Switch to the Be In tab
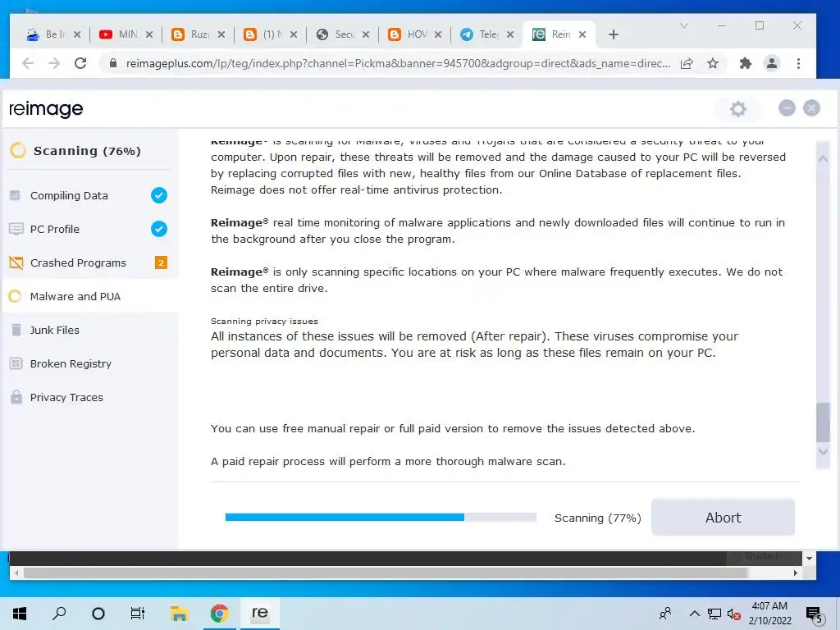The image size is (840, 630). tap(53, 34)
